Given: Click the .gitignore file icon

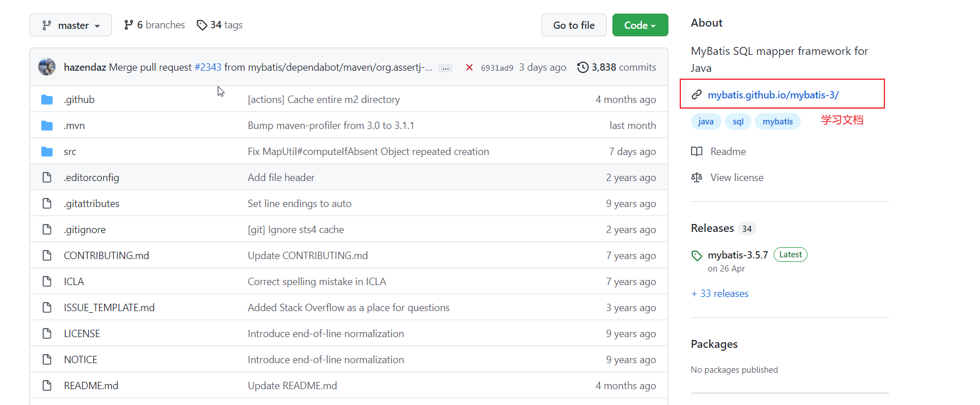Looking at the screenshot, I should [x=47, y=230].
